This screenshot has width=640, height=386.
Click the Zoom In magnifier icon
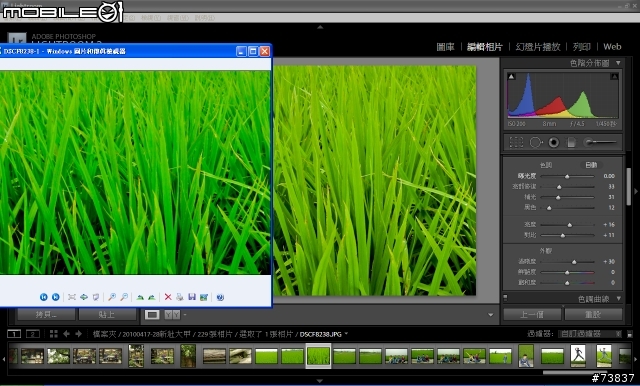(112, 297)
